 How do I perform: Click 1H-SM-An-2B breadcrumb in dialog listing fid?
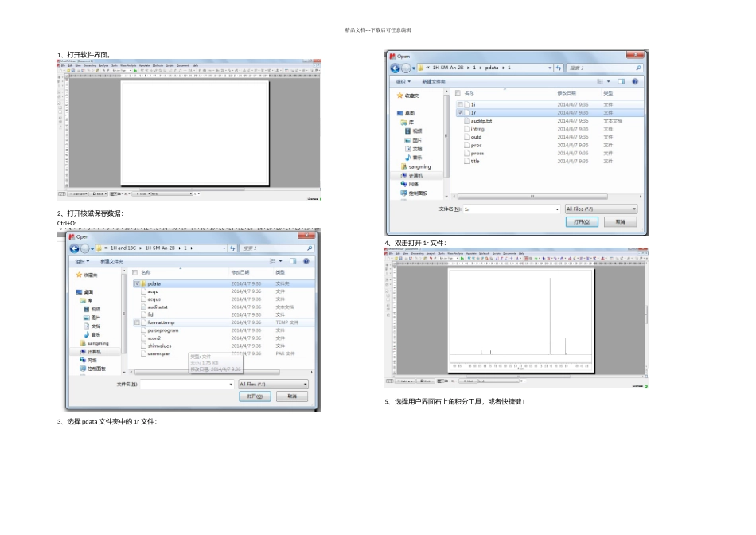160,248
